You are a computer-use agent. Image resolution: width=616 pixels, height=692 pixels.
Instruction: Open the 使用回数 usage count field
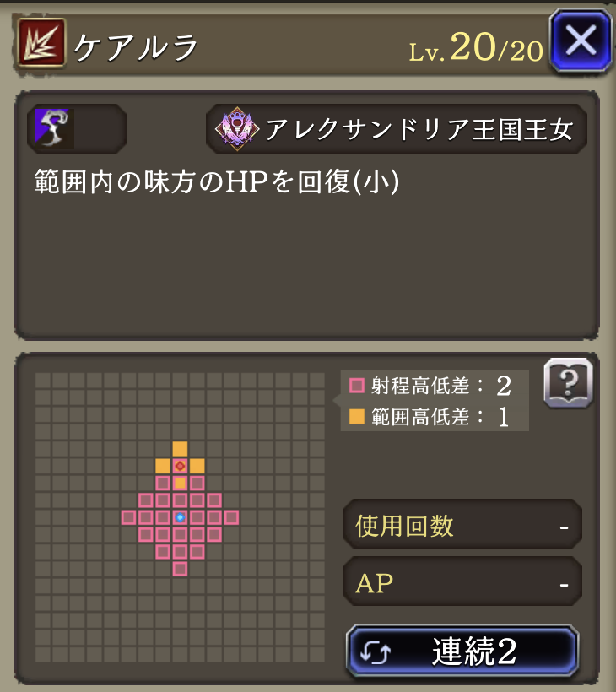point(462,525)
